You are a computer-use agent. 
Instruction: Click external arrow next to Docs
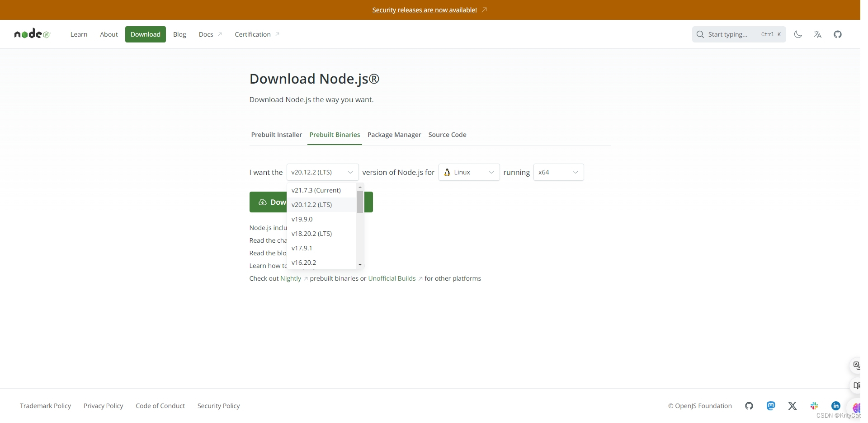tap(220, 34)
